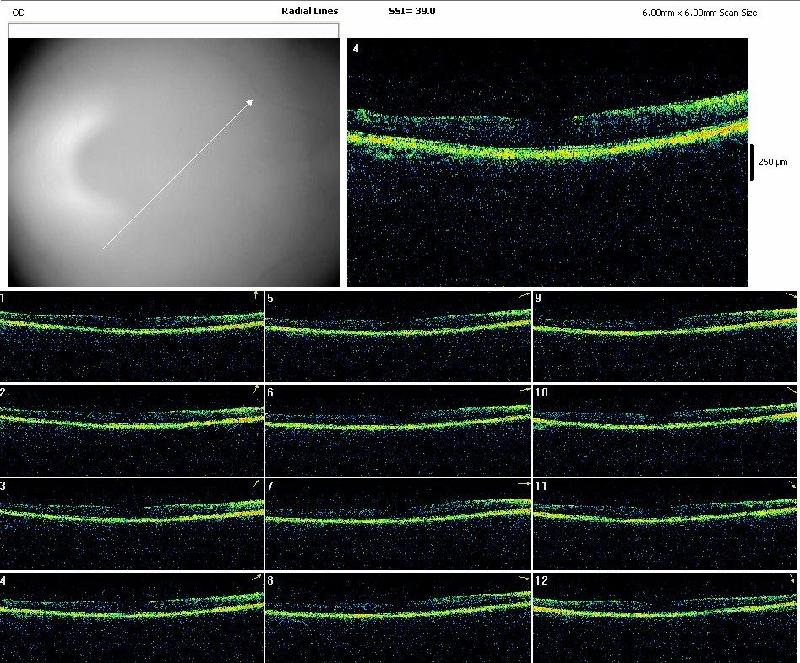The height and width of the screenshot is (663, 800).
Task: Click the arrowhead of the fundus scan line
Action: (x=249, y=100)
